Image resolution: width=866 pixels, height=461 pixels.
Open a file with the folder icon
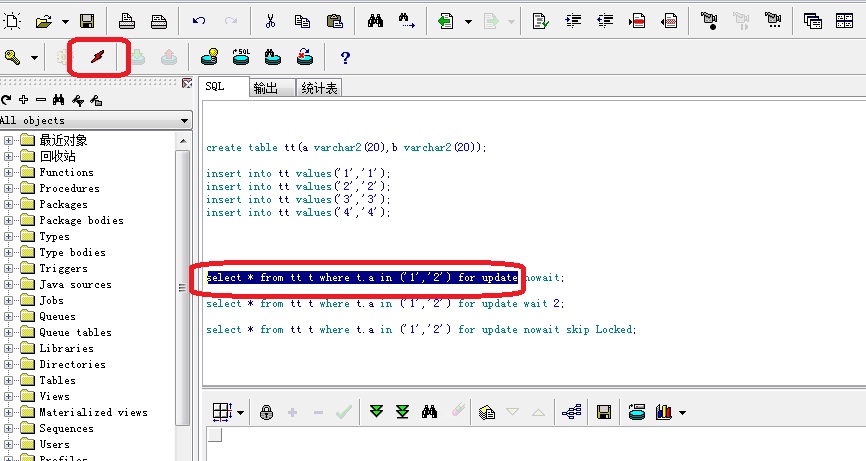point(44,22)
